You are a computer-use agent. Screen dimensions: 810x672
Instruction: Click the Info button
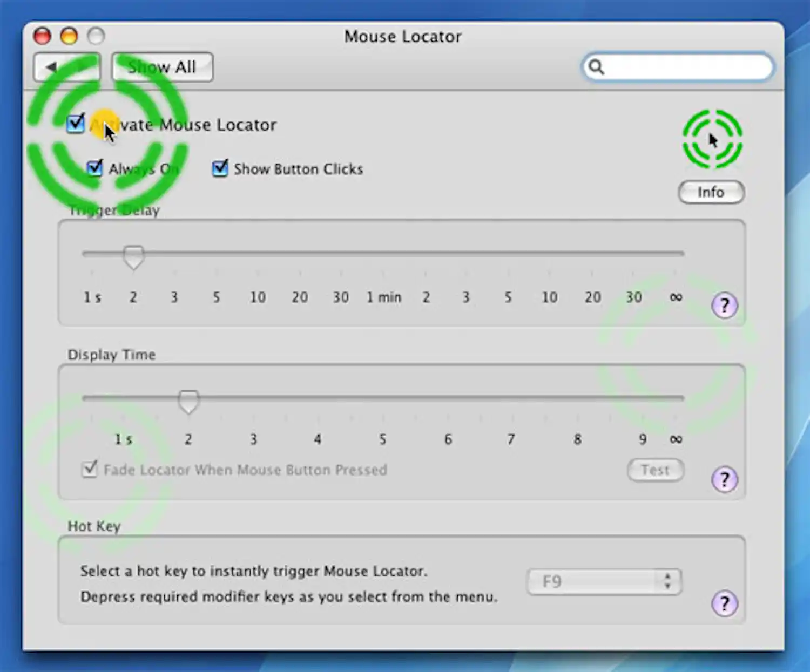711,192
